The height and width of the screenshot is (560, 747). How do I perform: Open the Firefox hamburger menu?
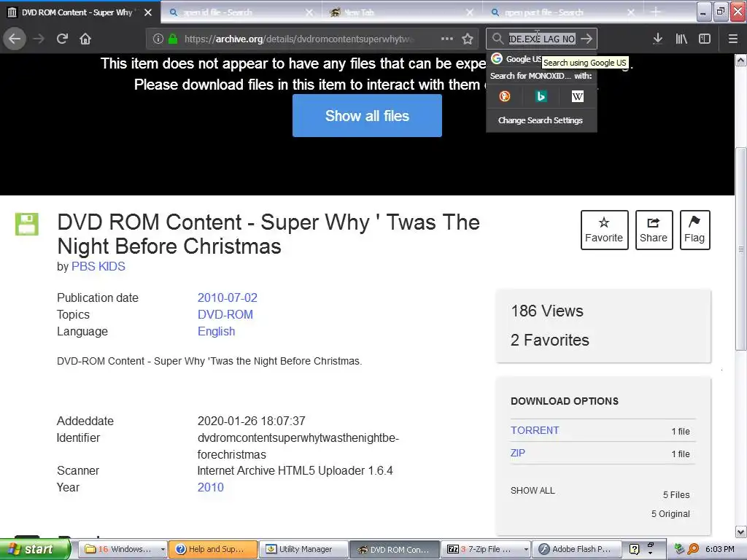pos(733,39)
